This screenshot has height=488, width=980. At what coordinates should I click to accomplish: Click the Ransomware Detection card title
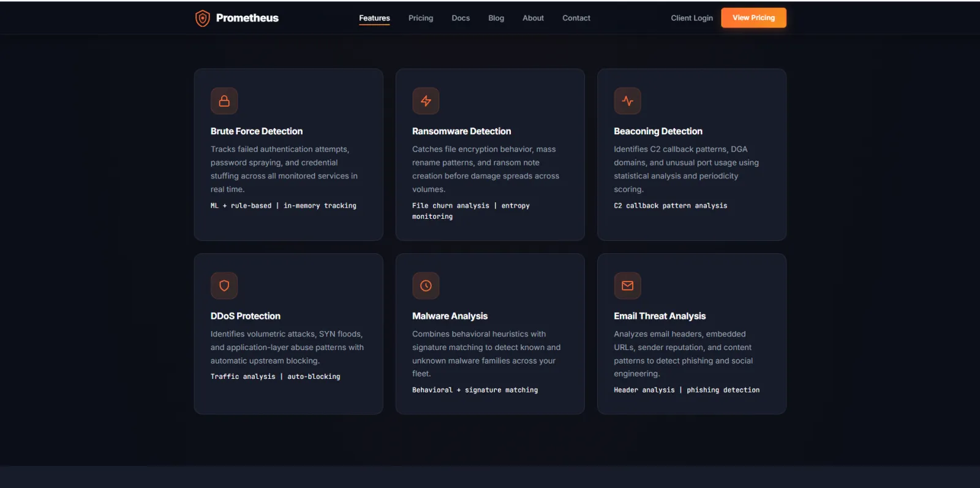[461, 131]
